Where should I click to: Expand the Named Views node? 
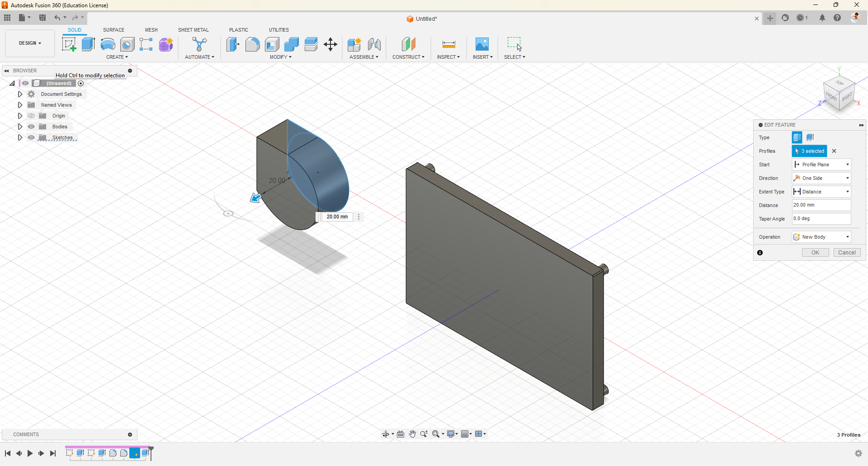pyautogui.click(x=20, y=105)
